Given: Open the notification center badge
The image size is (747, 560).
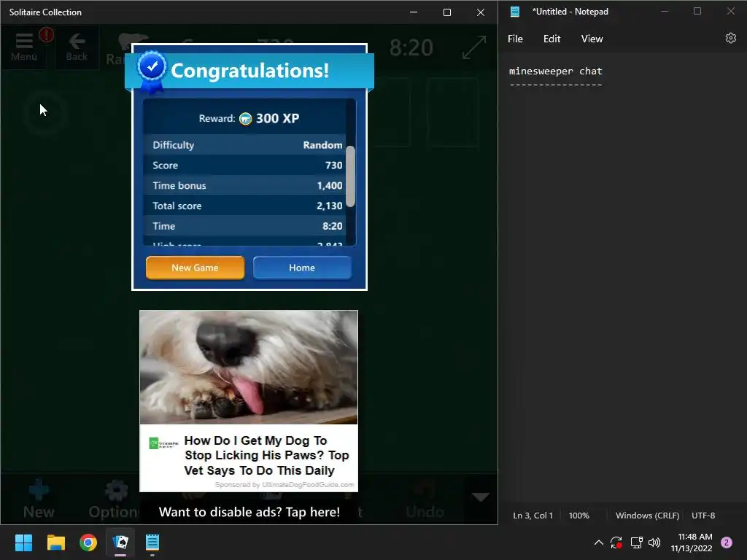Looking at the screenshot, I should (x=727, y=542).
